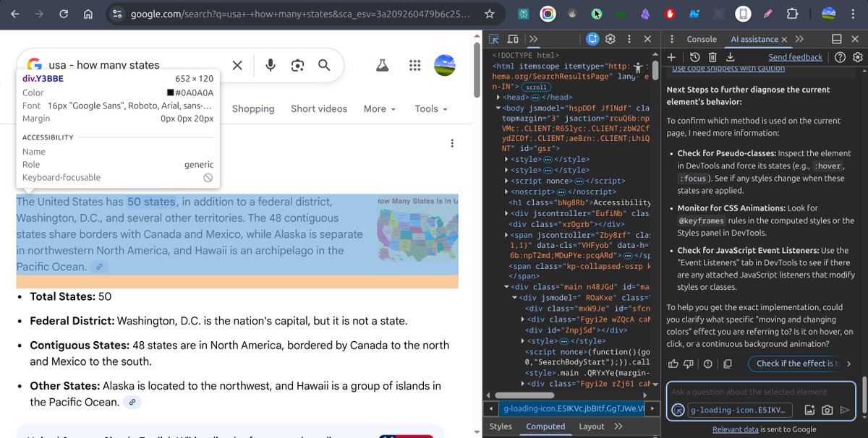This screenshot has width=868, height=438.
Task: Toggle the blue AI assistance button
Action: [x=592, y=39]
